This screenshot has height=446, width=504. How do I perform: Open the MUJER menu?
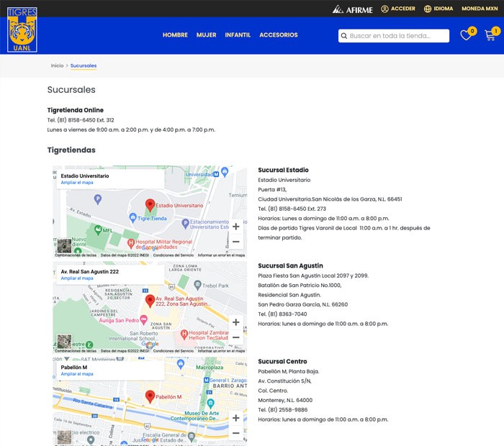[x=207, y=35]
